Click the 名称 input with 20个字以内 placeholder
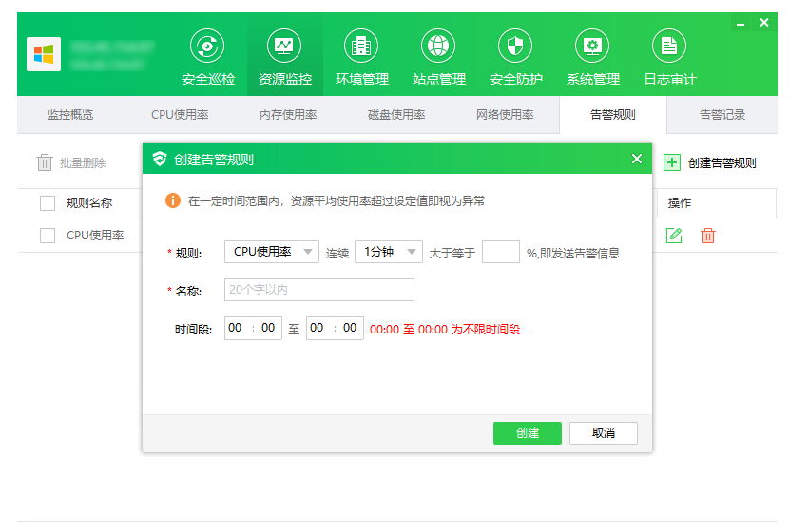Screen dimensions: 789x532 tap(319, 290)
